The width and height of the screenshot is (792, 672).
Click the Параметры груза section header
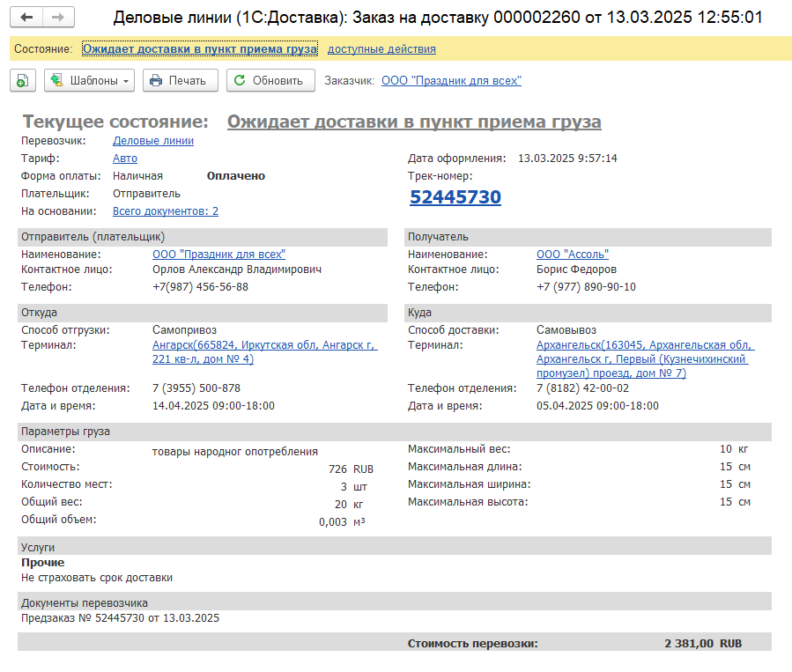(x=395, y=432)
